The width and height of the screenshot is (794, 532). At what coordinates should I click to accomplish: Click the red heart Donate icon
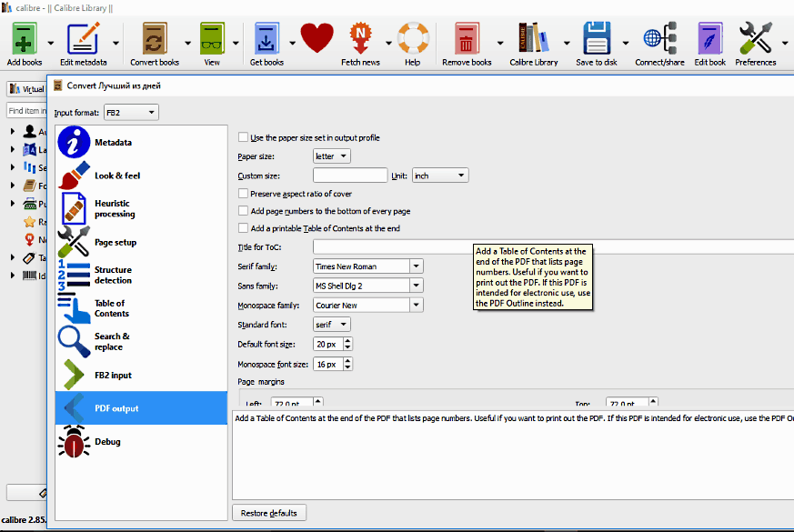pyautogui.click(x=317, y=38)
